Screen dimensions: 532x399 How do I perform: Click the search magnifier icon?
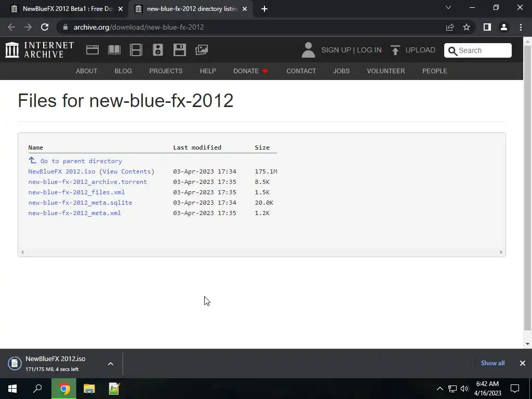(x=453, y=51)
